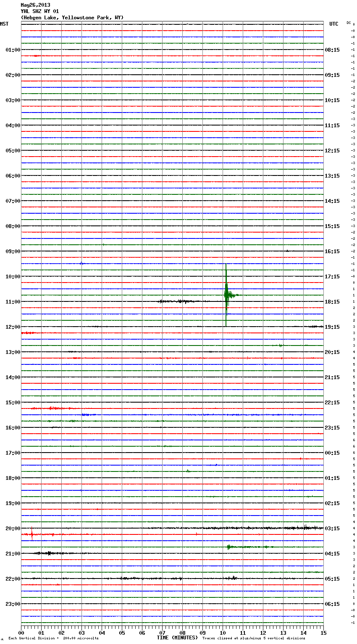Click the 02:15 UTC row label
This screenshot has width=357, height=644.
click(x=332, y=503)
